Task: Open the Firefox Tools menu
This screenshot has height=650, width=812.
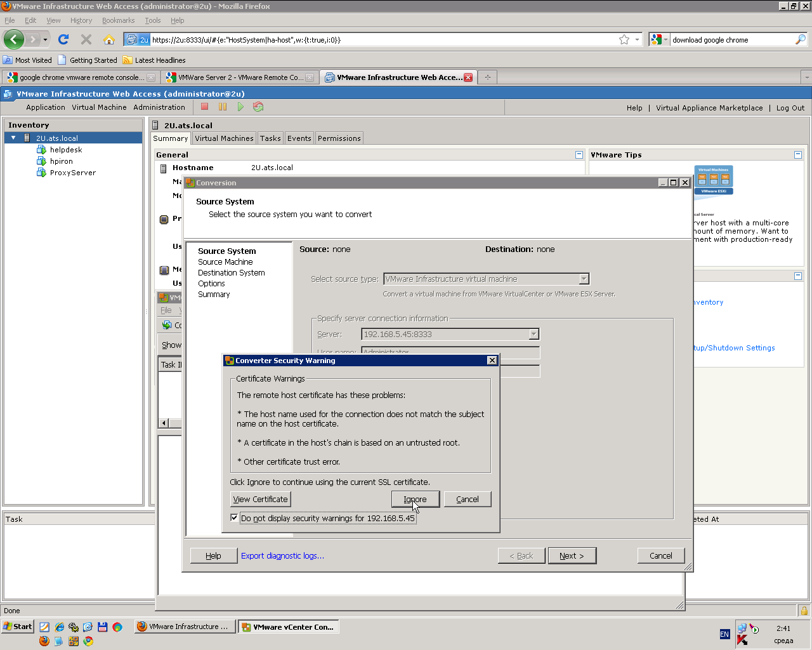Action: tap(152, 20)
